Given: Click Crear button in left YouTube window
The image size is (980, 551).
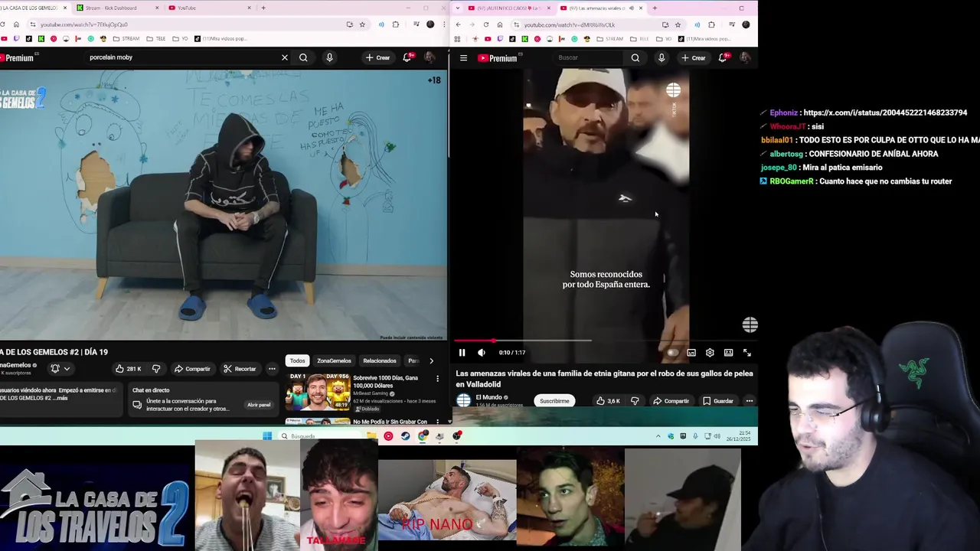Looking at the screenshot, I should (x=377, y=57).
